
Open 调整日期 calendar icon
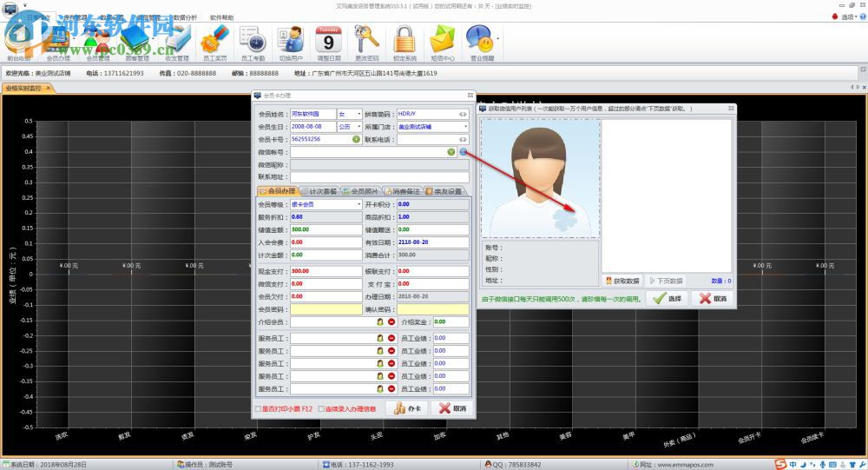coord(328,43)
